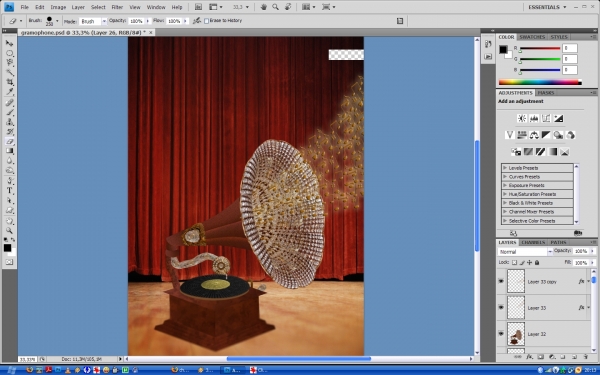The width and height of the screenshot is (600, 375).
Task: Toggle lock position
Action: click(530, 262)
